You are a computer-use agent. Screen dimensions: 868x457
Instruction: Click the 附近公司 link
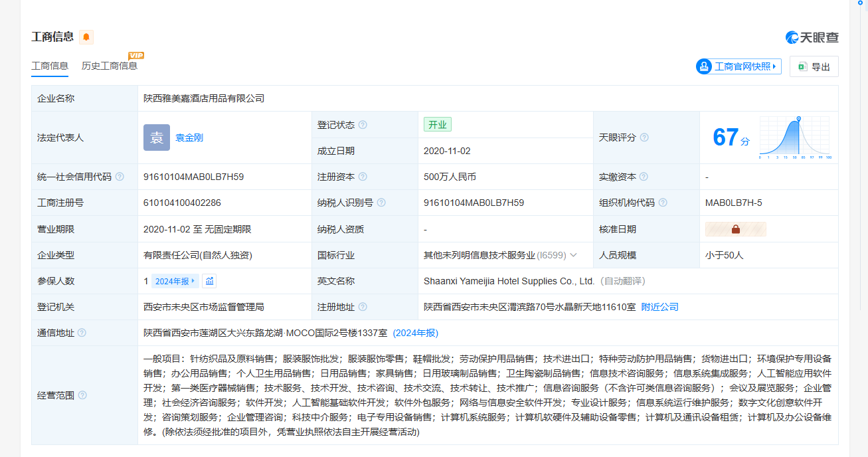(659, 307)
